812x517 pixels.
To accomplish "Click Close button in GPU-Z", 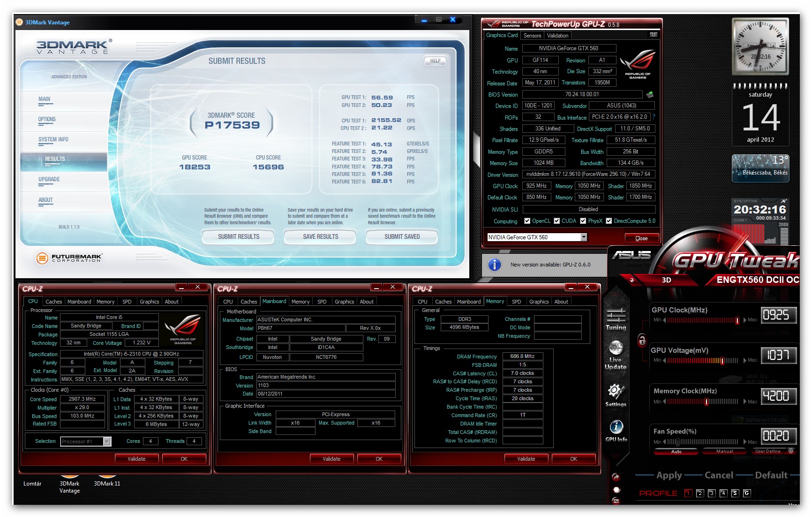I will [x=641, y=238].
